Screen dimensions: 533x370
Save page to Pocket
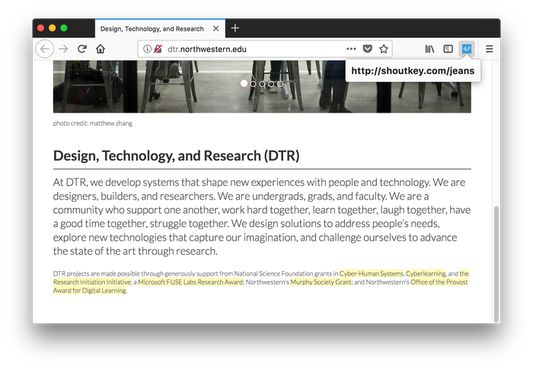(x=367, y=49)
